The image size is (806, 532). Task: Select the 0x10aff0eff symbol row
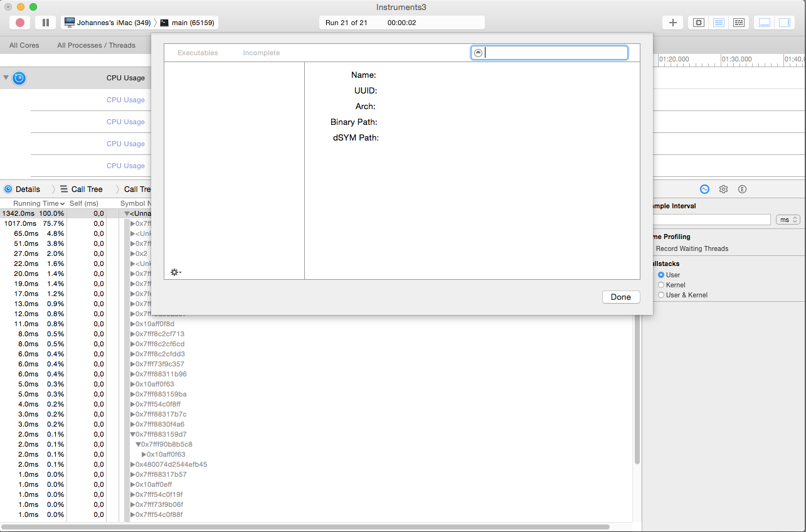pos(154,484)
